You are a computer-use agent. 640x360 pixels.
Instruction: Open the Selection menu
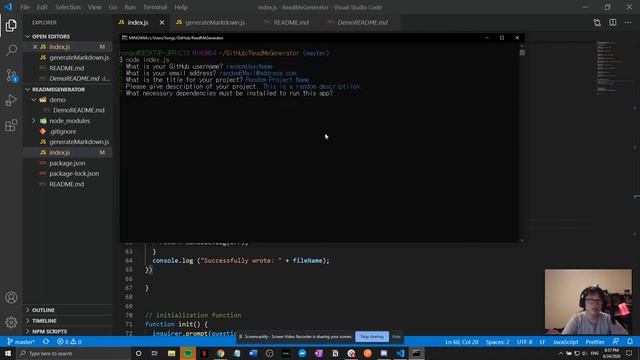point(68,7)
